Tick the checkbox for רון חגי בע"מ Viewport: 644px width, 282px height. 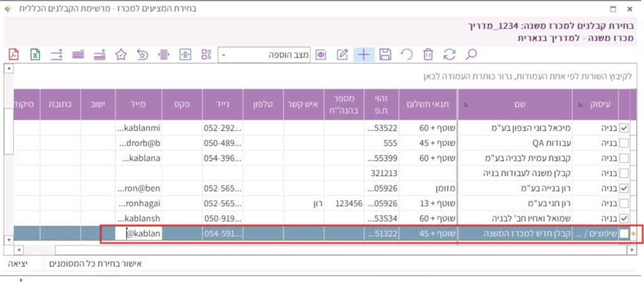(625, 203)
